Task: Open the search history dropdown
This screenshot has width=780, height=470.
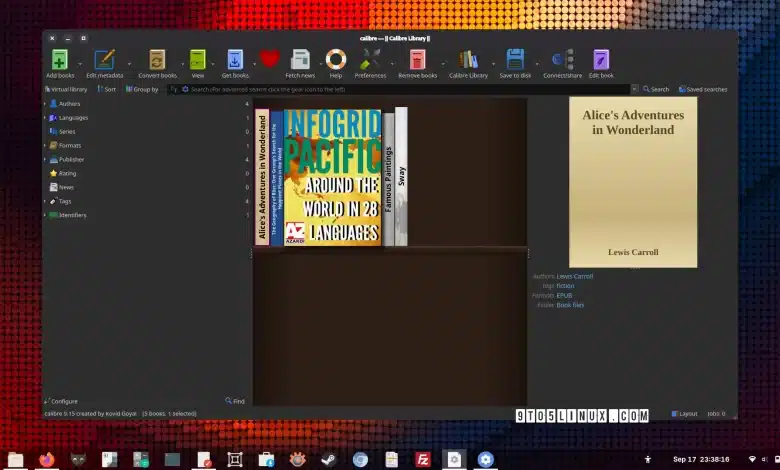Action: (x=634, y=89)
